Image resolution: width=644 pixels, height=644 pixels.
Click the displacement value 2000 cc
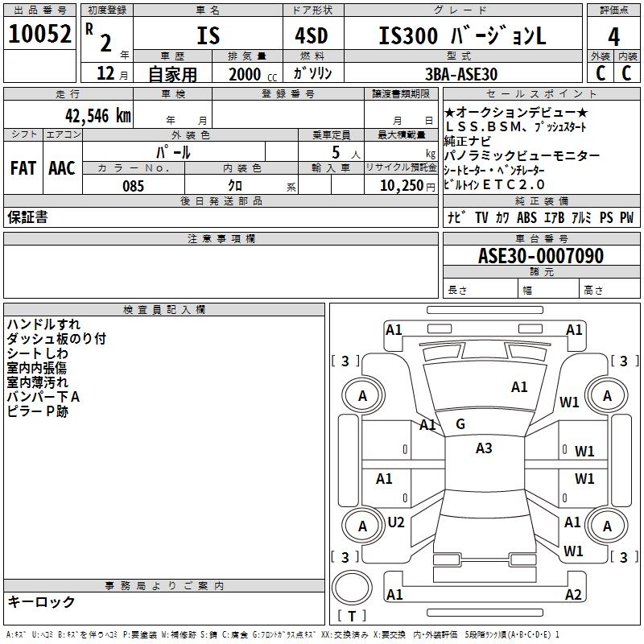(x=253, y=75)
